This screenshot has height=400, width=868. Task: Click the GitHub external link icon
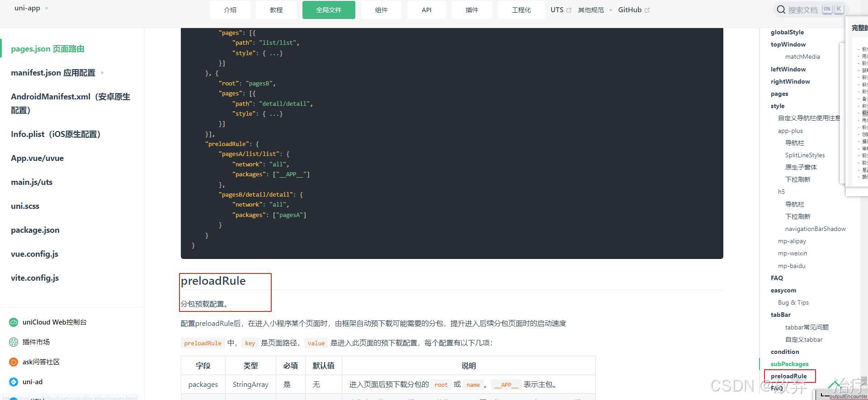(x=647, y=10)
